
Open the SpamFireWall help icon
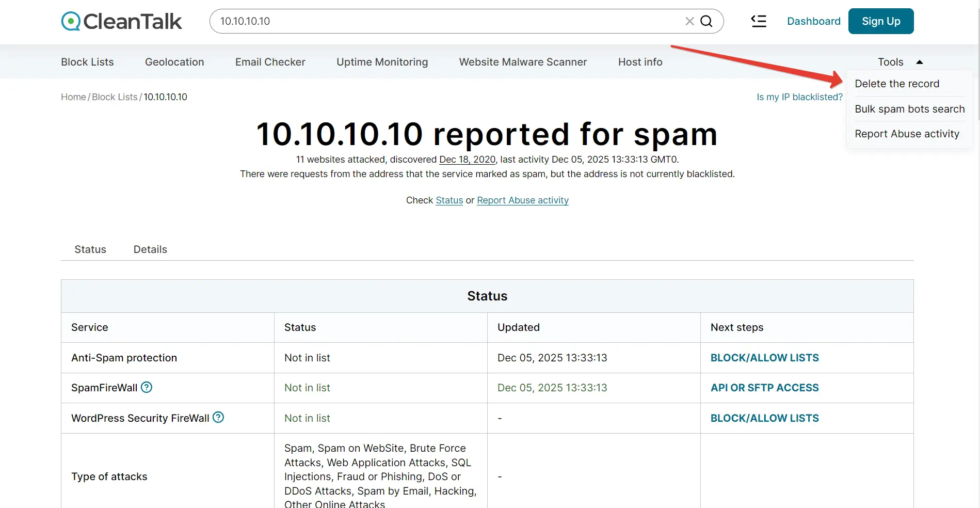[147, 387]
